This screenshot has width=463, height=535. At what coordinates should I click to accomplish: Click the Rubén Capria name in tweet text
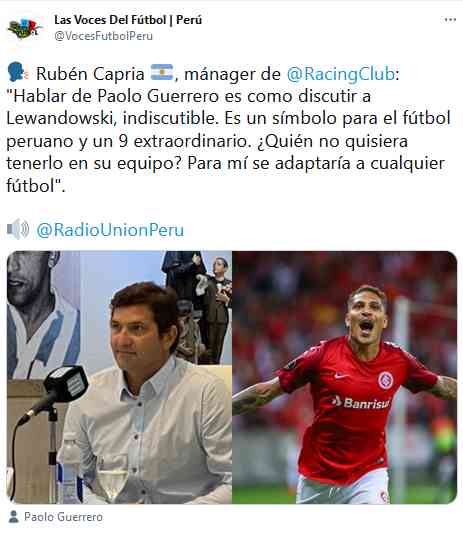click(x=90, y=74)
